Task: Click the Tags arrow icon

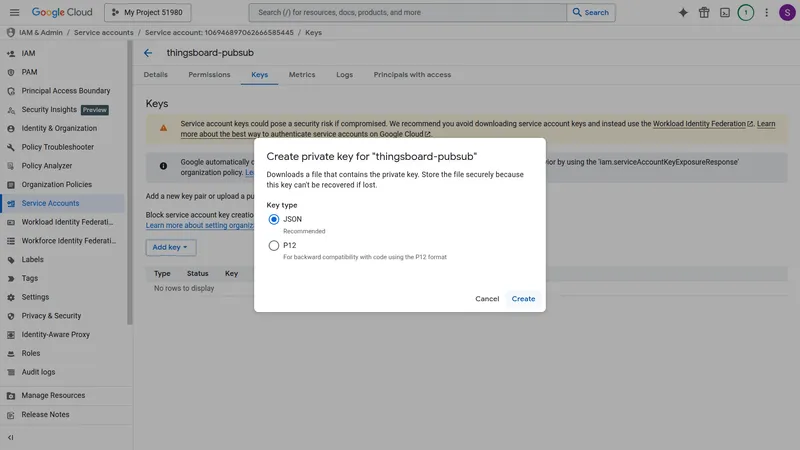Action: tap(11, 279)
